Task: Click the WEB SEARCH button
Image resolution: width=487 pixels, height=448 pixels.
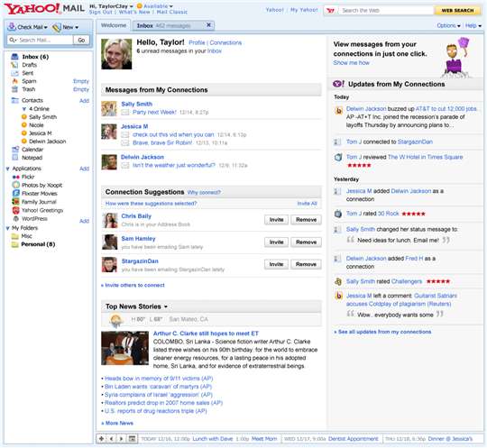Action: [457, 10]
